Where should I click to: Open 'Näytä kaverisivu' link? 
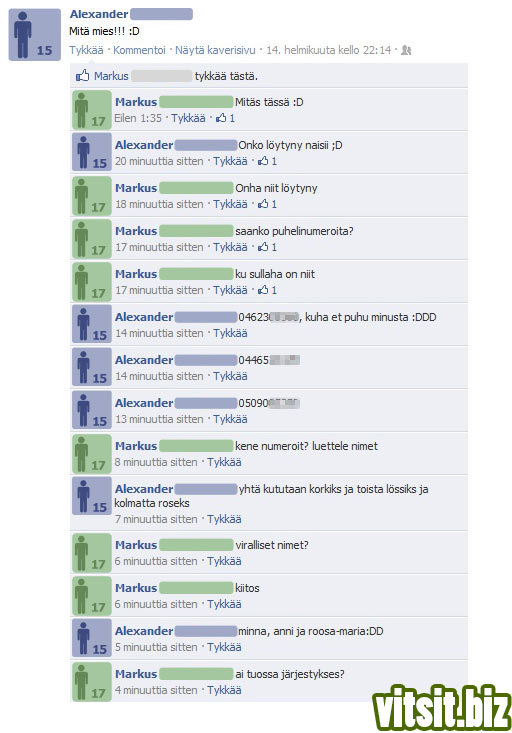[x=215, y=50]
